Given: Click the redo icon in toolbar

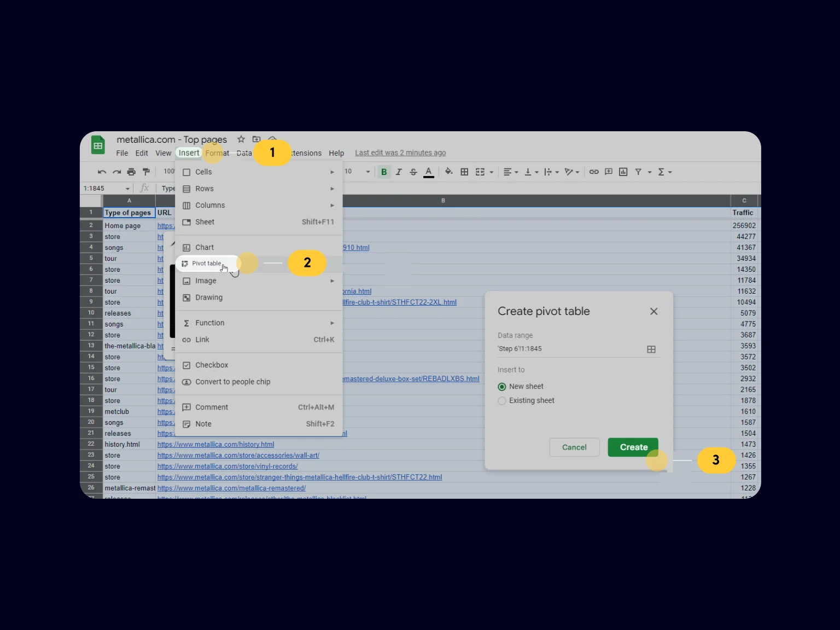Looking at the screenshot, I should 116,172.
